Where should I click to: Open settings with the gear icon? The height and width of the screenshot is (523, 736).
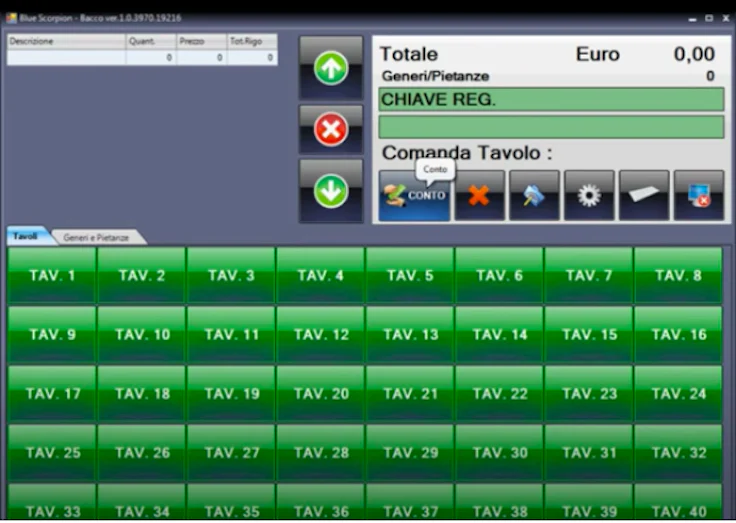click(589, 195)
